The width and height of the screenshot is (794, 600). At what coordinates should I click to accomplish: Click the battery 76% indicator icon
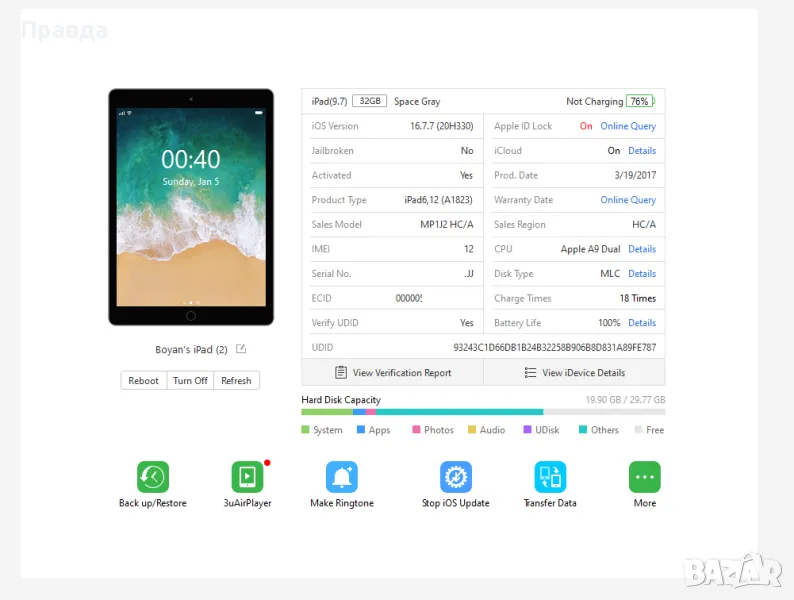(x=639, y=101)
